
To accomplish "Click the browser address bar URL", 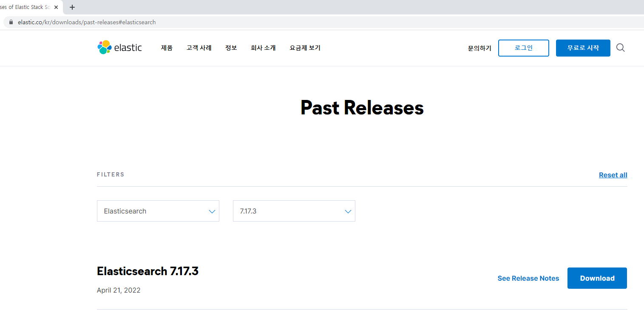I will [87, 22].
